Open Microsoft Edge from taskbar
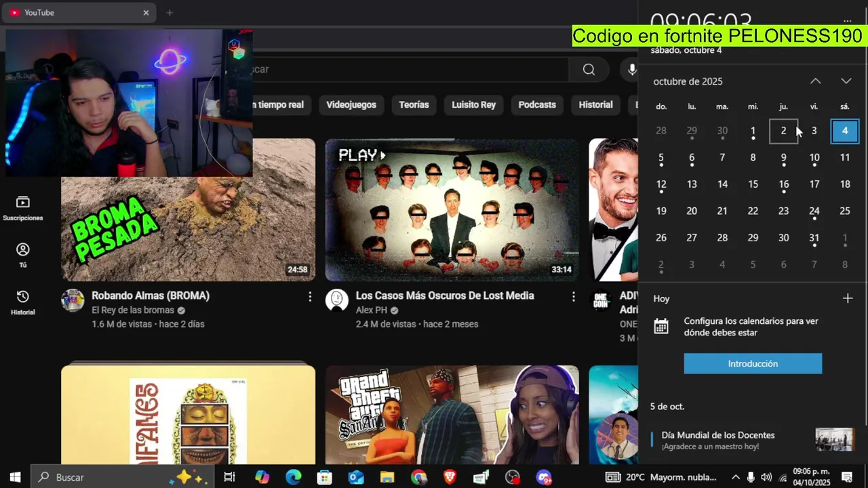This screenshot has width=868, height=488. point(293,477)
